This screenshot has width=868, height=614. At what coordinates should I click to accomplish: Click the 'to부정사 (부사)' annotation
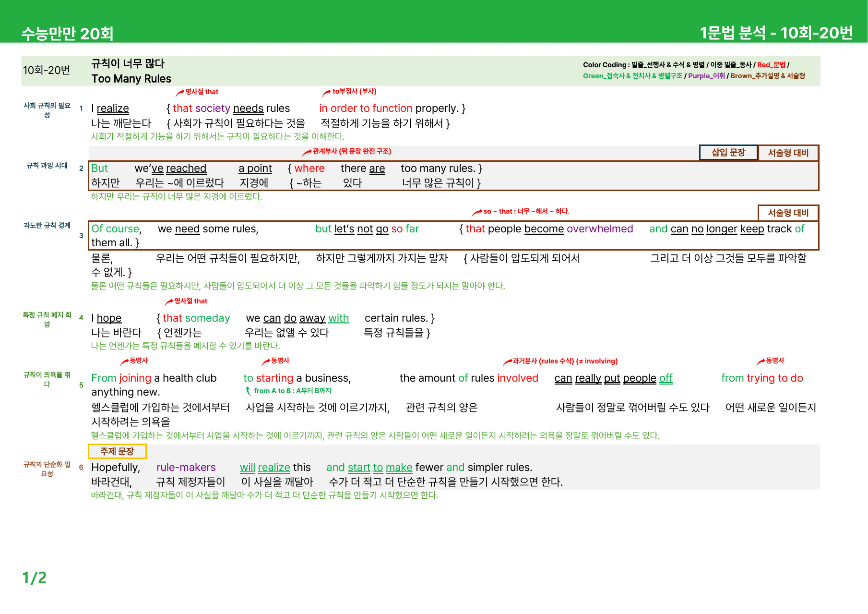(x=354, y=91)
